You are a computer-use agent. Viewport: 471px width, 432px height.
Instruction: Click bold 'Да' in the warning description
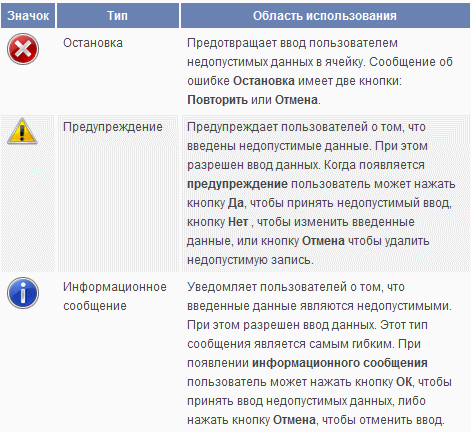click(x=236, y=203)
